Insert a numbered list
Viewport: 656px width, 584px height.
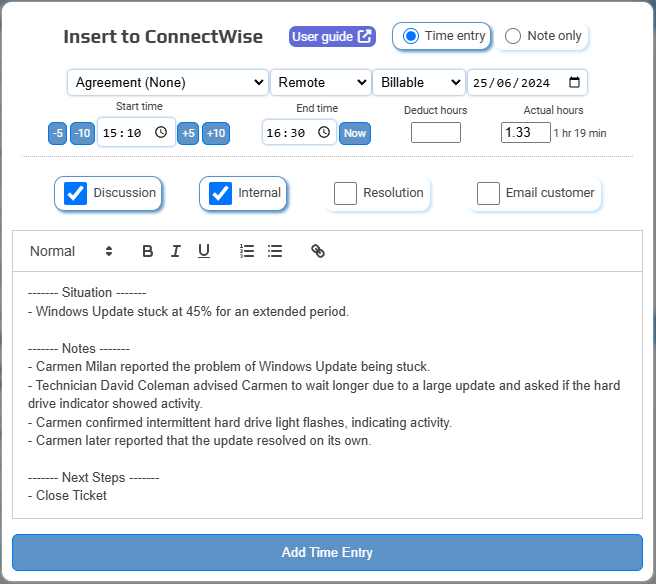(247, 251)
